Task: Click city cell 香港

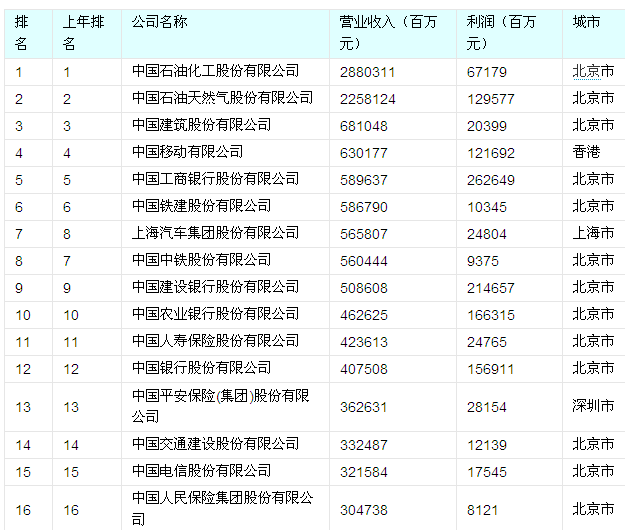Action: pos(586,152)
